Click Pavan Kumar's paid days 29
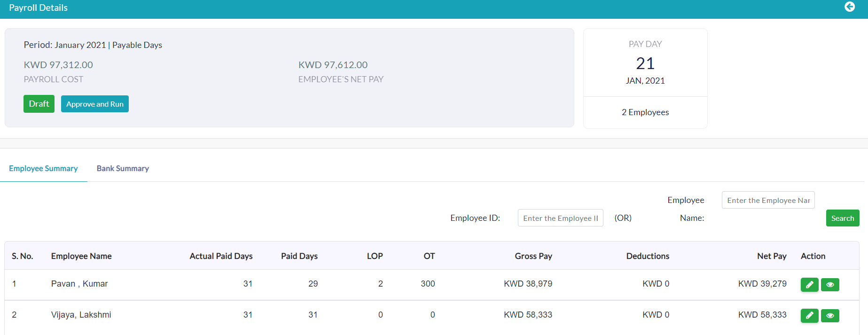The width and height of the screenshot is (868, 335). (x=313, y=284)
